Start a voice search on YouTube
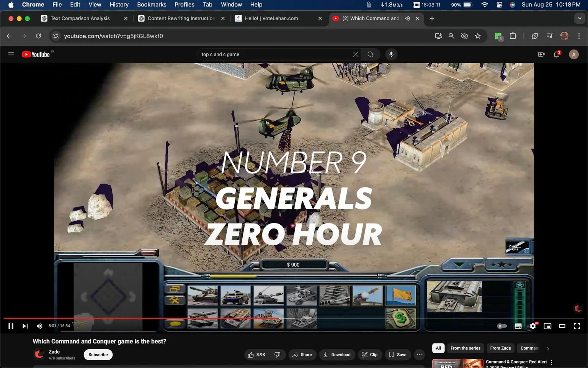The width and height of the screenshot is (588, 368). pyautogui.click(x=391, y=54)
